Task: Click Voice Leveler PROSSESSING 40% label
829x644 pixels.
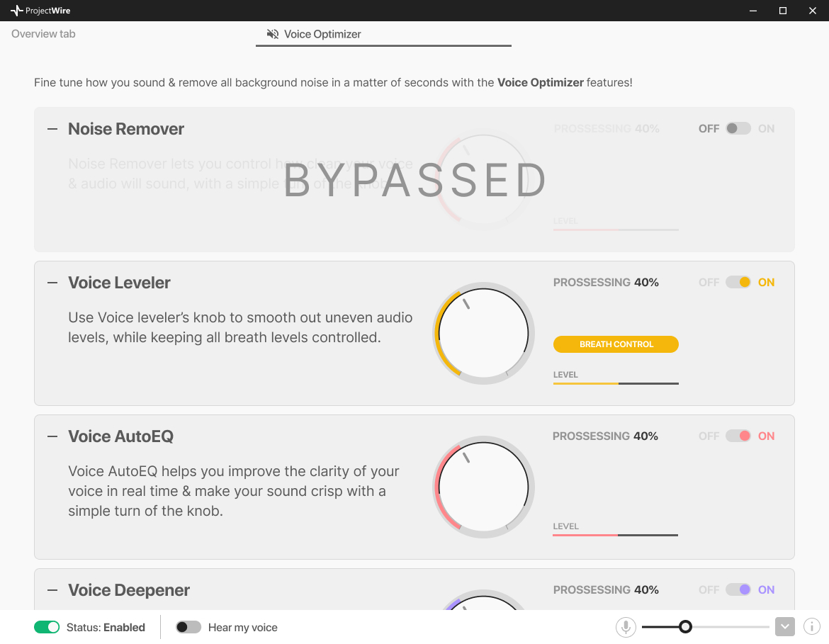Action: [606, 283]
